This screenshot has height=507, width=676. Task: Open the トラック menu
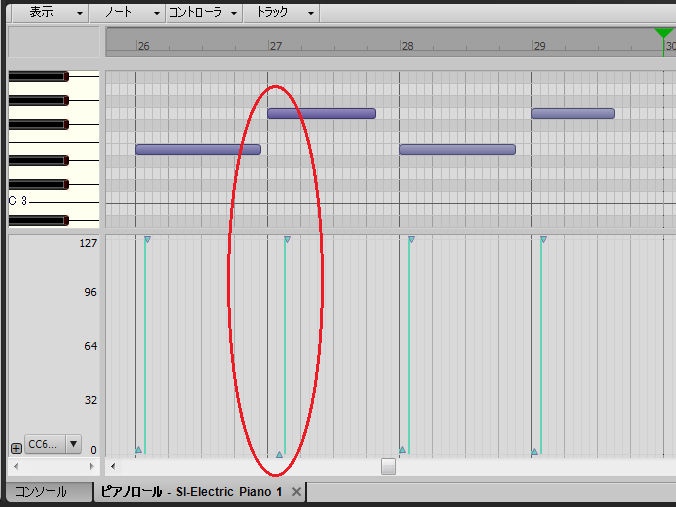(282, 13)
